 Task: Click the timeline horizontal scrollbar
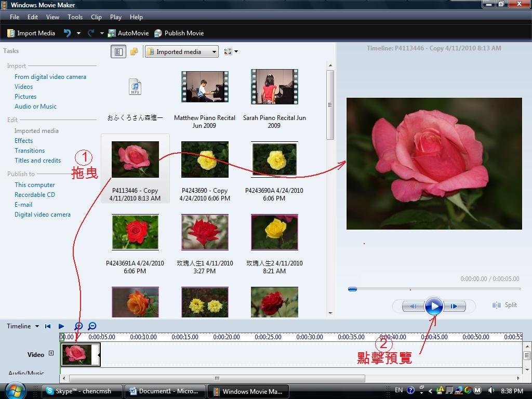pyautogui.click(x=217, y=378)
